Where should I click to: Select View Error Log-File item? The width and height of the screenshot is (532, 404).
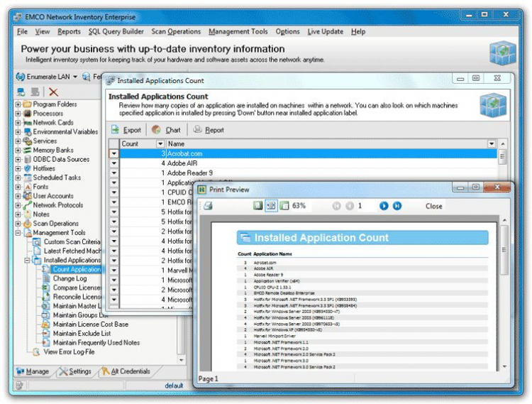click(69, 351)
